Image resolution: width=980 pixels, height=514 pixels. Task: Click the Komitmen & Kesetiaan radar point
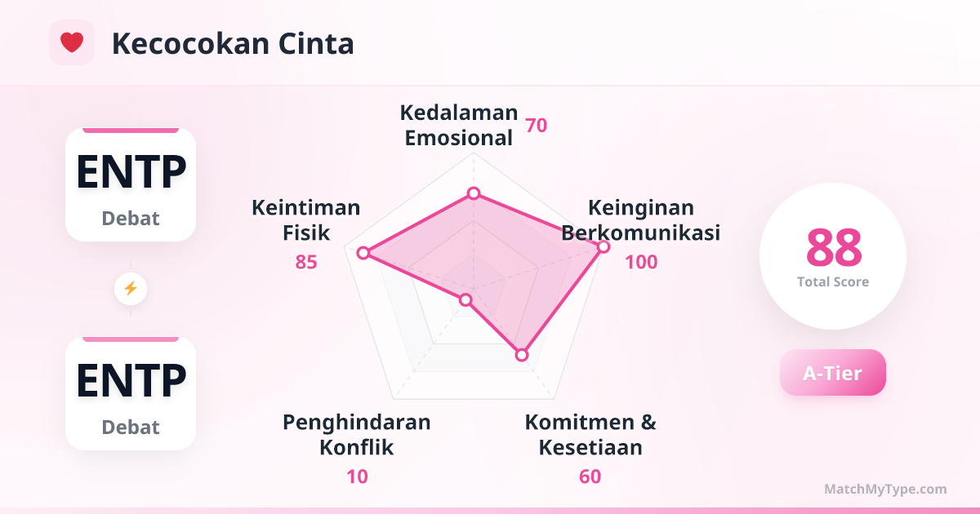coord(523,355)
